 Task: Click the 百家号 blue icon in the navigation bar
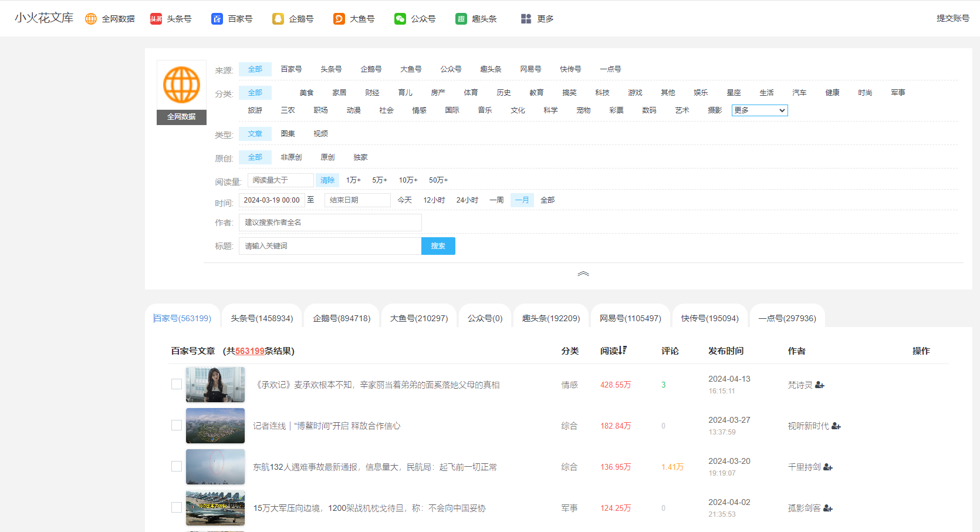coord(217,19)
